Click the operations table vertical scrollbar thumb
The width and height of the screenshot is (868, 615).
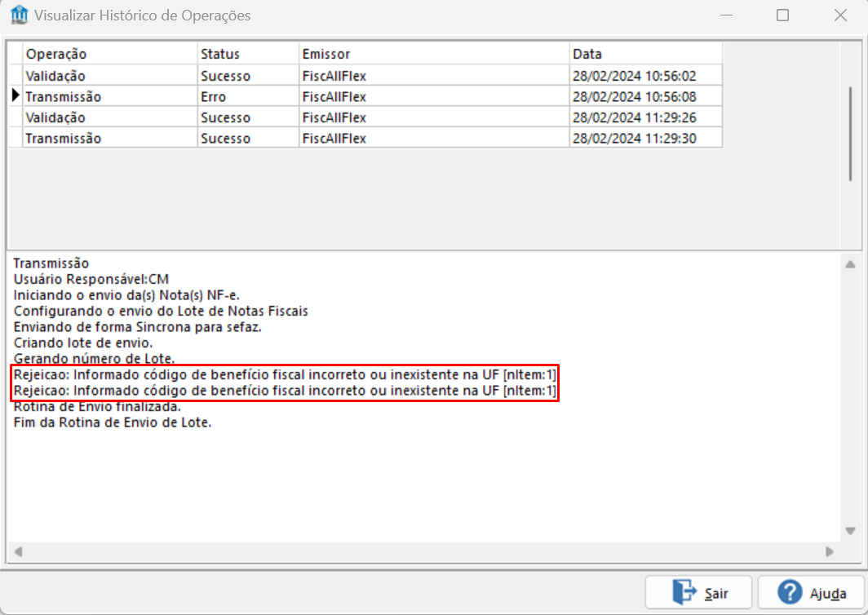tap(850, 134)
